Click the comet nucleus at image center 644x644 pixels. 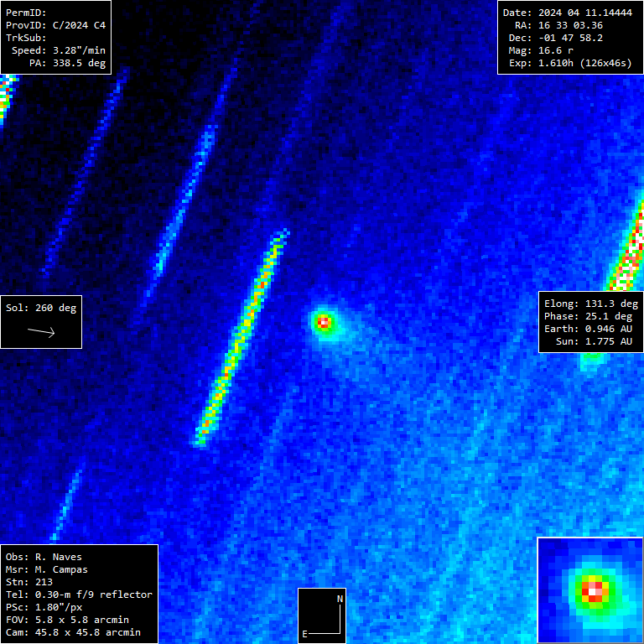[x=324, y=323]
